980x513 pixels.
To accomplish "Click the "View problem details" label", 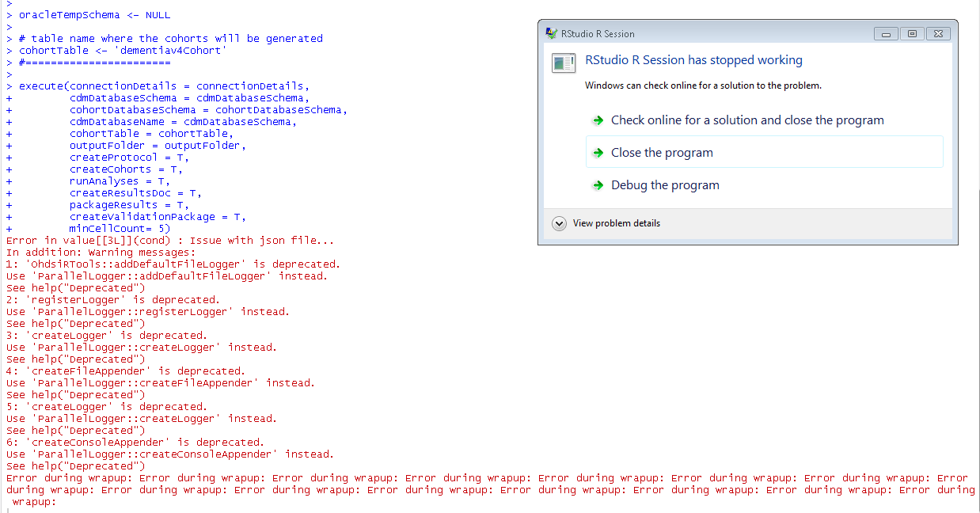I will (x=616, y=224).
